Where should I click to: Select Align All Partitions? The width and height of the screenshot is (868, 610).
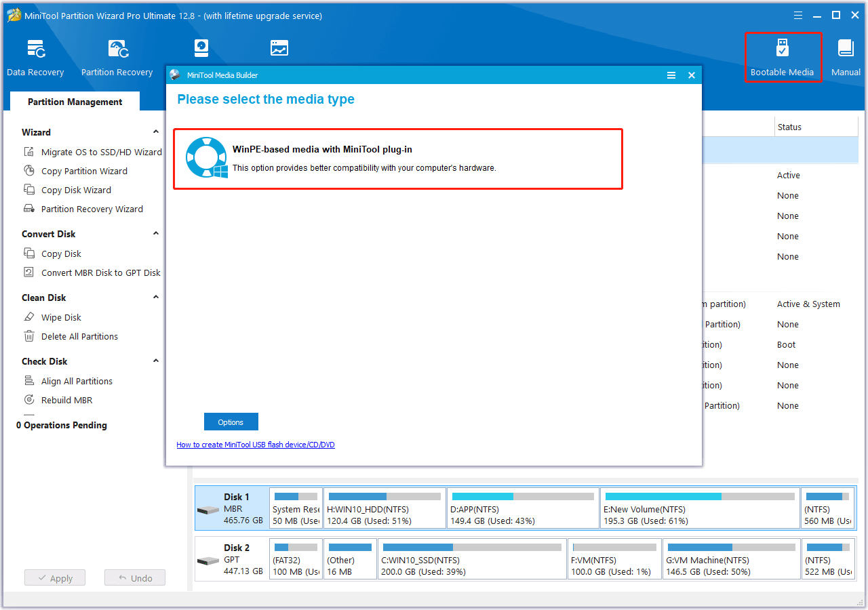pos(68,381)
